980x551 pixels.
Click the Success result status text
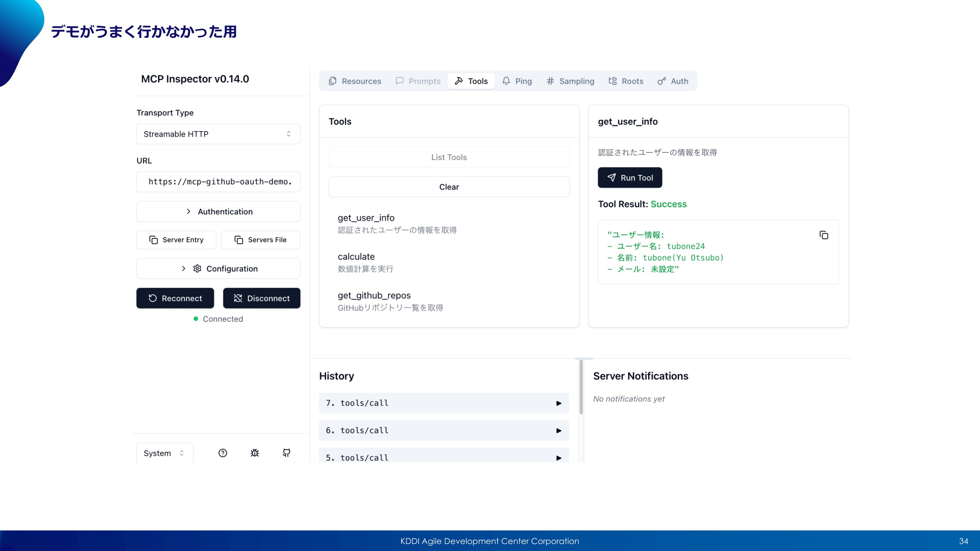click(668, 204)
